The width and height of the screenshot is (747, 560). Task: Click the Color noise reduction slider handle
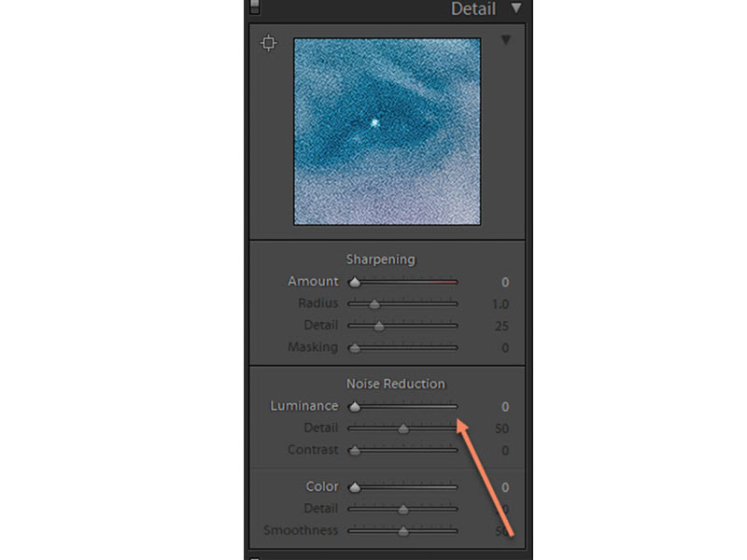pyautogui.click(x=355, y=487)
